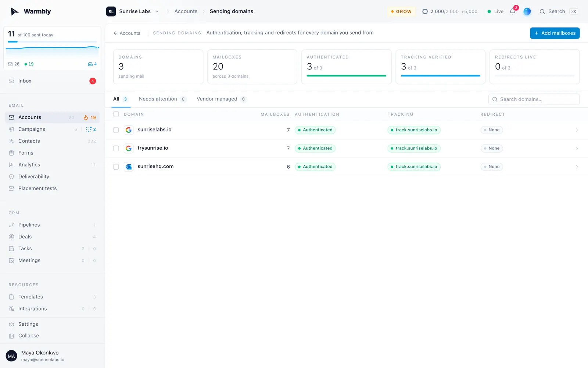Open Settings gear in sidebar
This screenshot has height=368, width=588.
coord(11,324)
